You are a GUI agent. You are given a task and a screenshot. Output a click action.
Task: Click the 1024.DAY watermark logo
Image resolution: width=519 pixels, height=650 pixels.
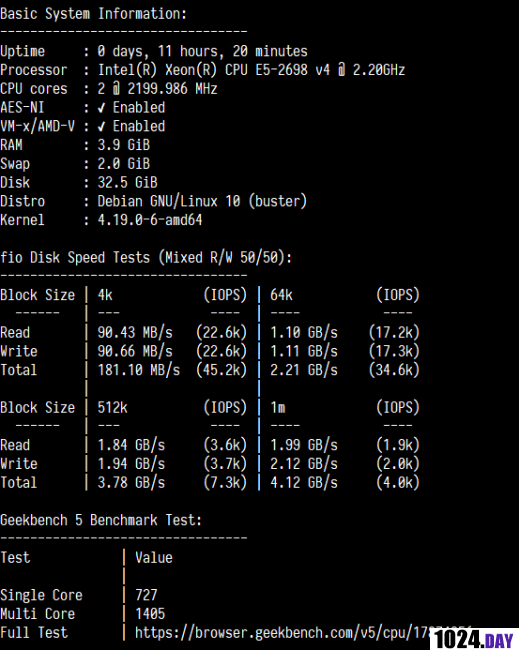point(474,639)
